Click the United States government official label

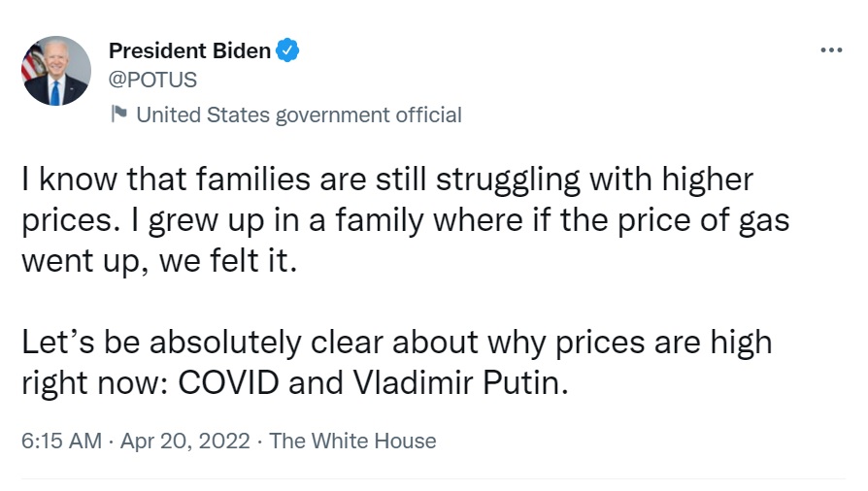pyautogui.click(x=298, y=115)
